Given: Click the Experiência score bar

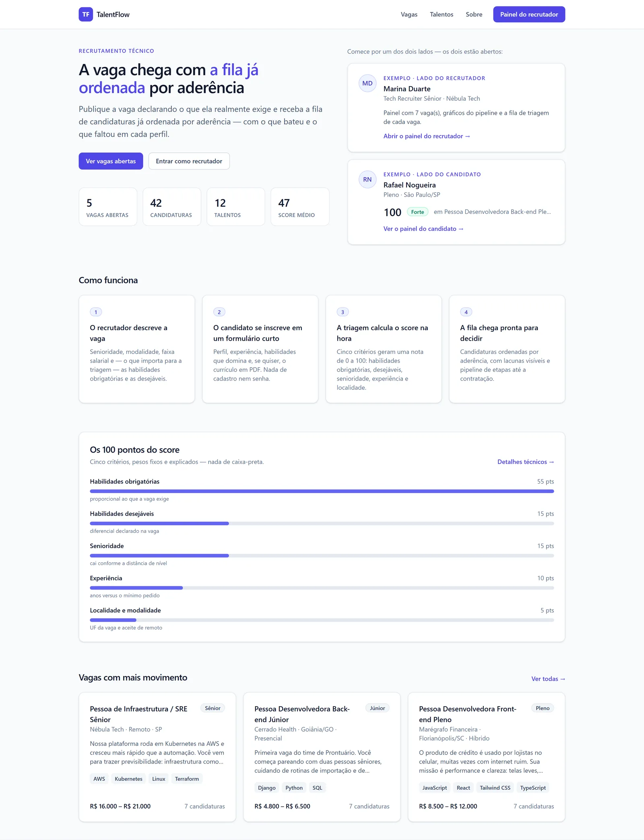Looking at the screenshot, I should (x=322, y=588).
